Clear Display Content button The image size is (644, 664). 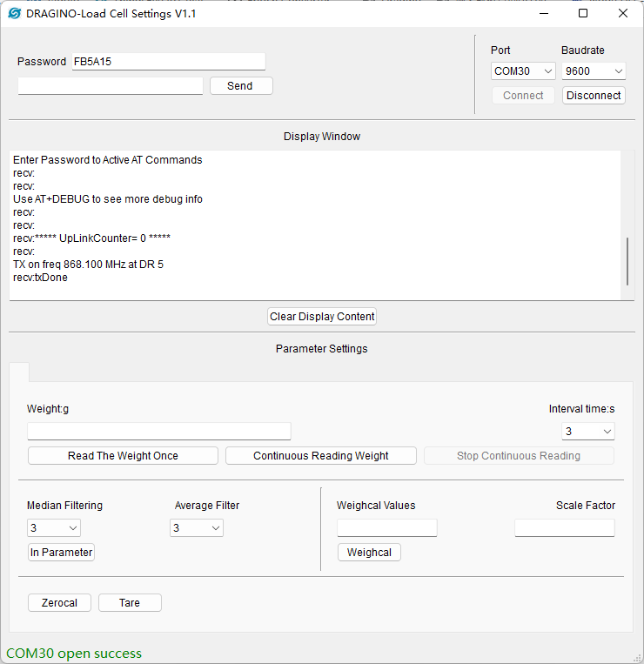pyautogui.click(x=322, y=316)
